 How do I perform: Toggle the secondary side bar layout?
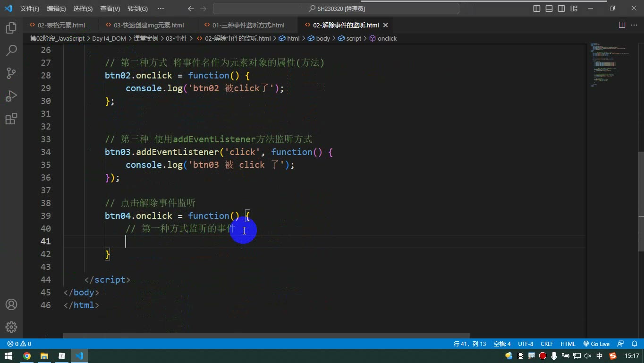(561, 9)
